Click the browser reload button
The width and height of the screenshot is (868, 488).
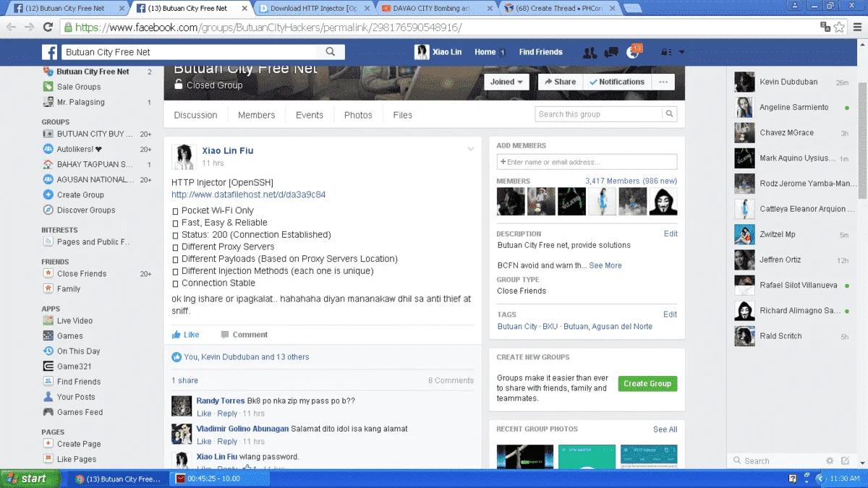[x=48, y=27]
